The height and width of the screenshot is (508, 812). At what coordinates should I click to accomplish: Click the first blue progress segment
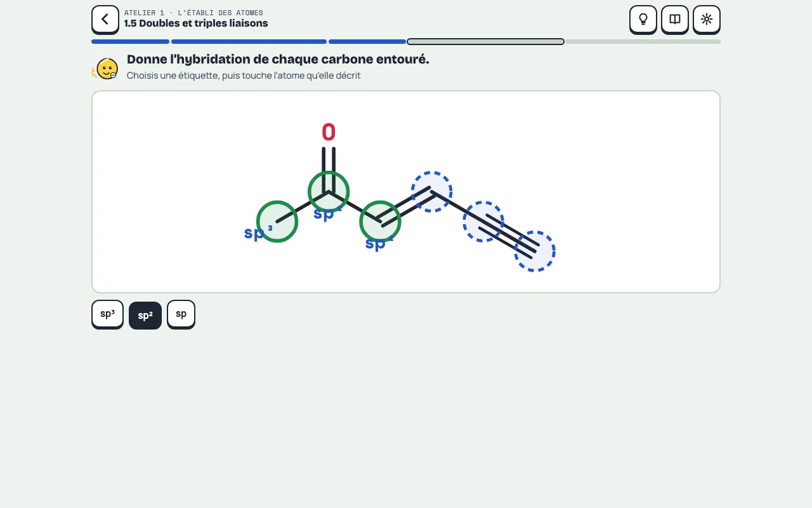130,42
